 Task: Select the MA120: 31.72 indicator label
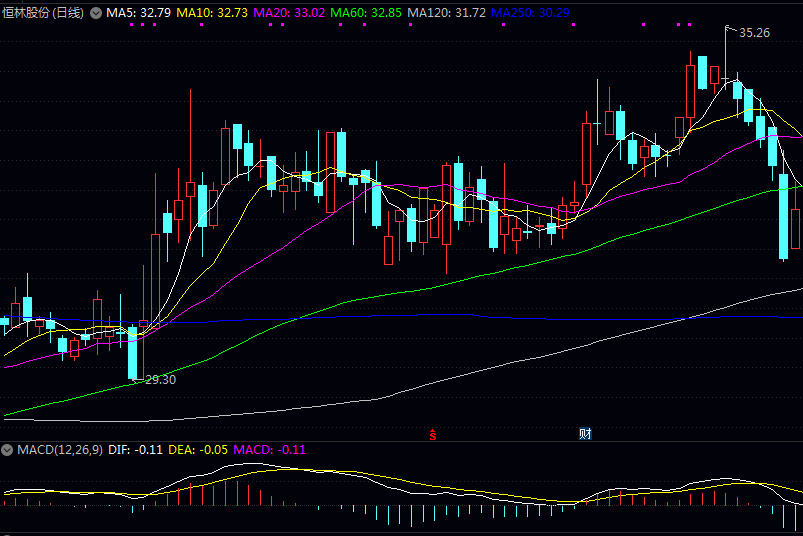(x=447, y=13)
